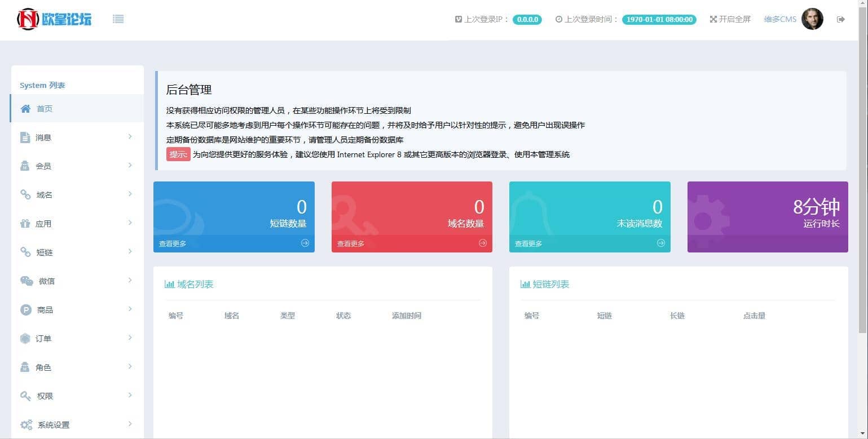Click 查看更多 on teal 未读消息数 card

click(x=528, y=243)
